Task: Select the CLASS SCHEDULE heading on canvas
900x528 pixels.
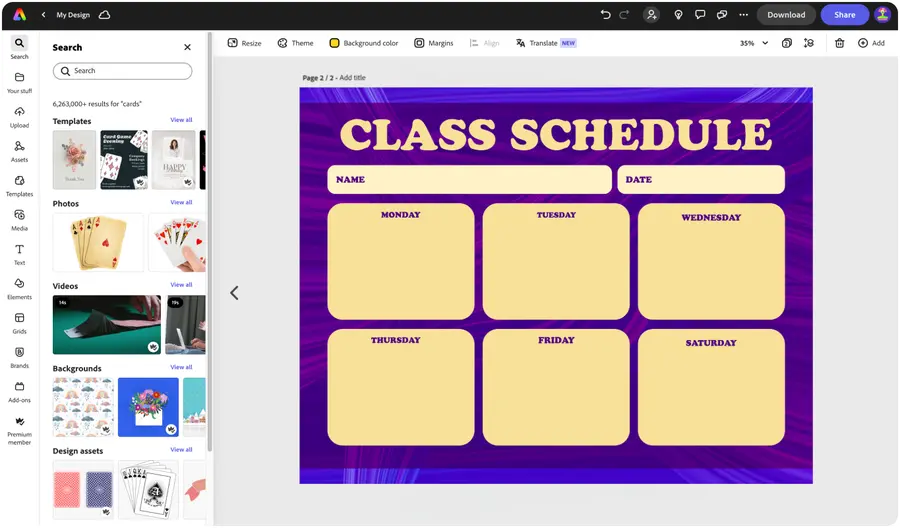Action: (556, 134)
